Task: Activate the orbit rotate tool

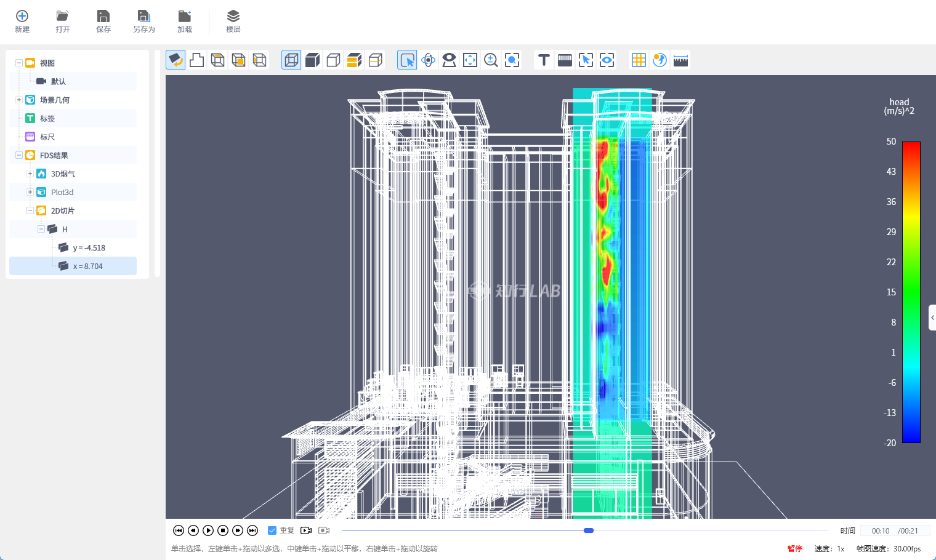Action: click(x=429, y=60)
